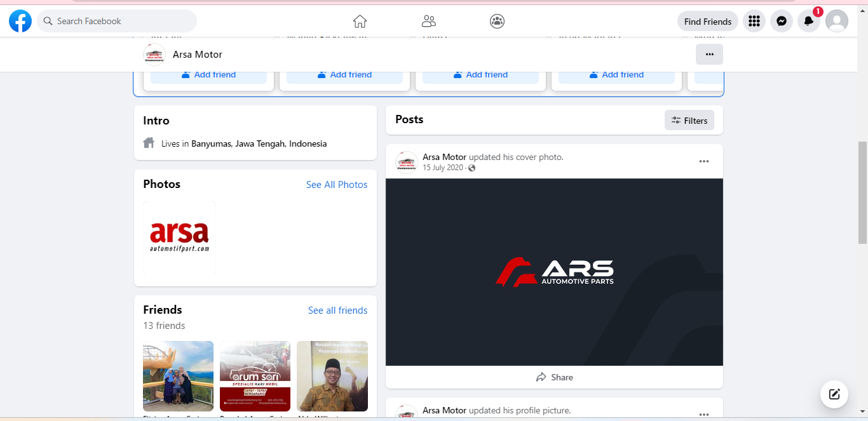Click the second Add friend button

coord(344,75)
